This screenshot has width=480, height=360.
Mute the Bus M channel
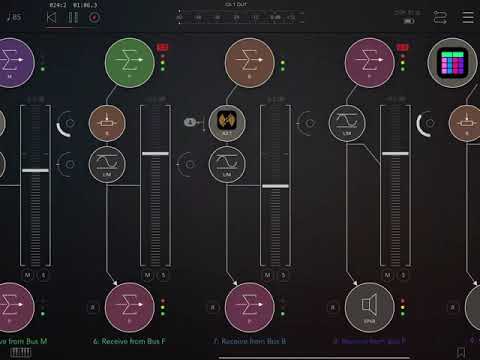click(x=28, y=275)
